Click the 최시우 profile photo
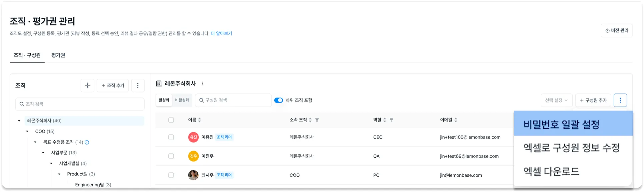This screenshot has height=192, width=644. pyautogui.click(x=193, y=175)
